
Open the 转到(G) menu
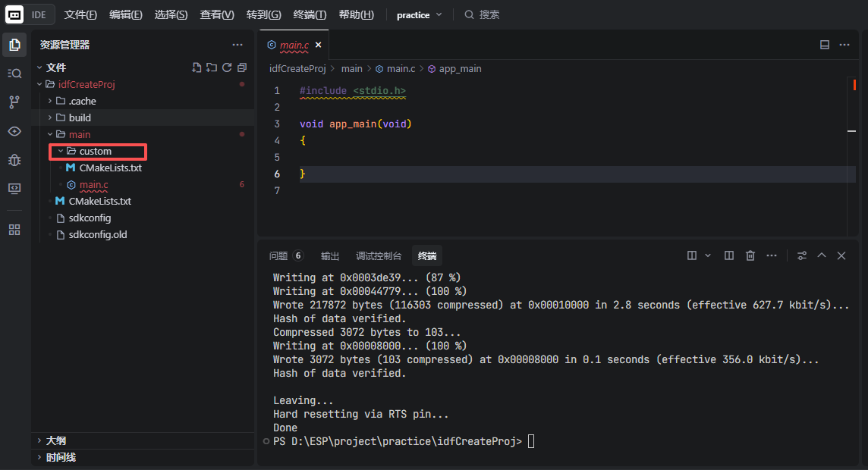coord(263,15)
